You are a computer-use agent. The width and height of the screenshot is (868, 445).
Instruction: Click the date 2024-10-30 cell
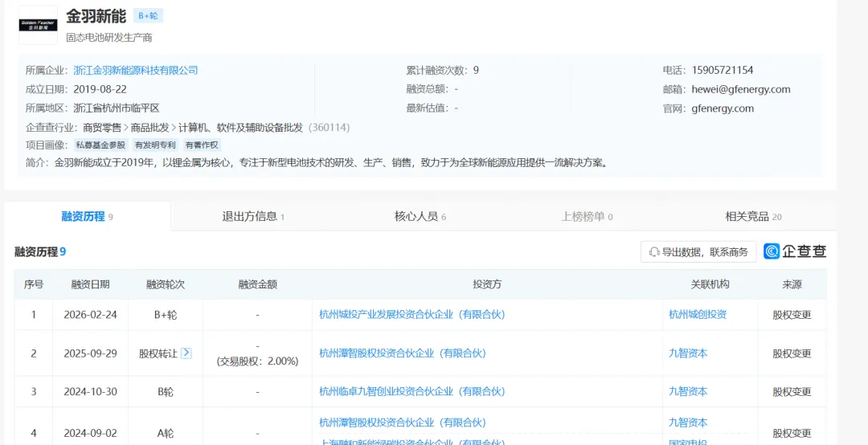coord(90,391)
